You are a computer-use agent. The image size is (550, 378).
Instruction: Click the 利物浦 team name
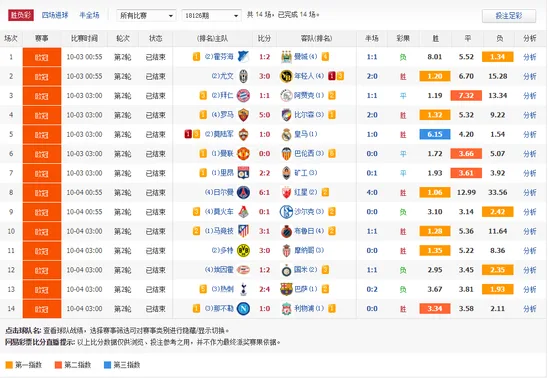(304, 309)
